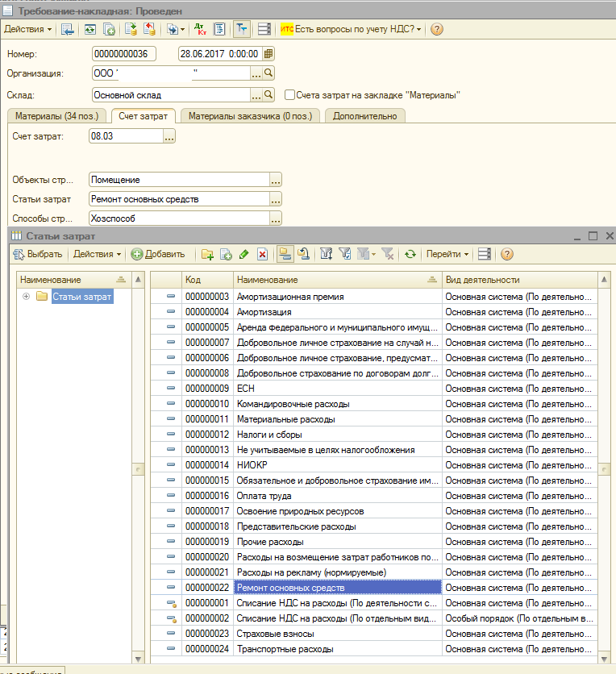The width and height of the screenshot is (616, 674).
Task: Click the Добавить button
Action: 159,254
